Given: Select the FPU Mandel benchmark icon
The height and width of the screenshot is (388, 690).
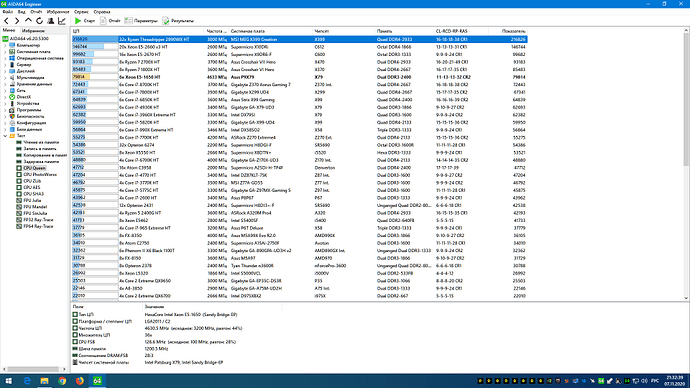Looking at the screenshot, I should tap(19, 207).
